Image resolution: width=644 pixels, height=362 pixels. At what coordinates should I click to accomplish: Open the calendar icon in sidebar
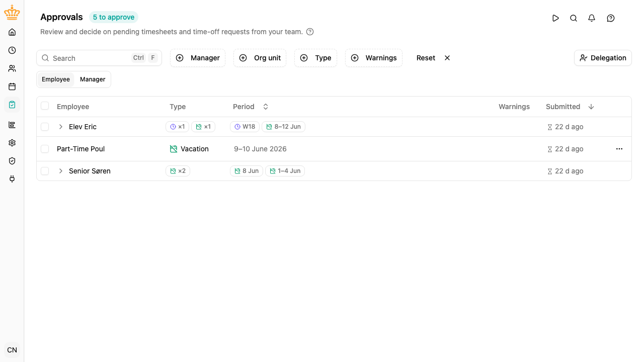point(12,86)
